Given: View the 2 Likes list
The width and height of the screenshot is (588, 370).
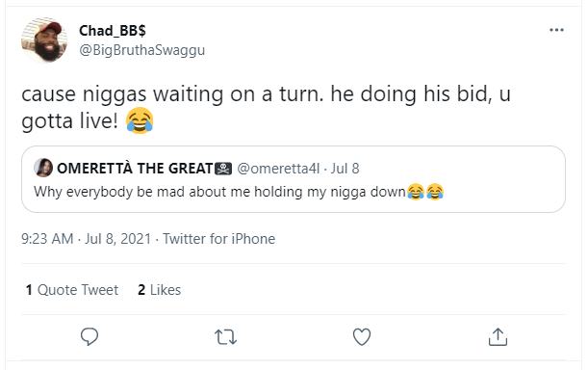Looking at the screenshot, I should tap(160, 290).
